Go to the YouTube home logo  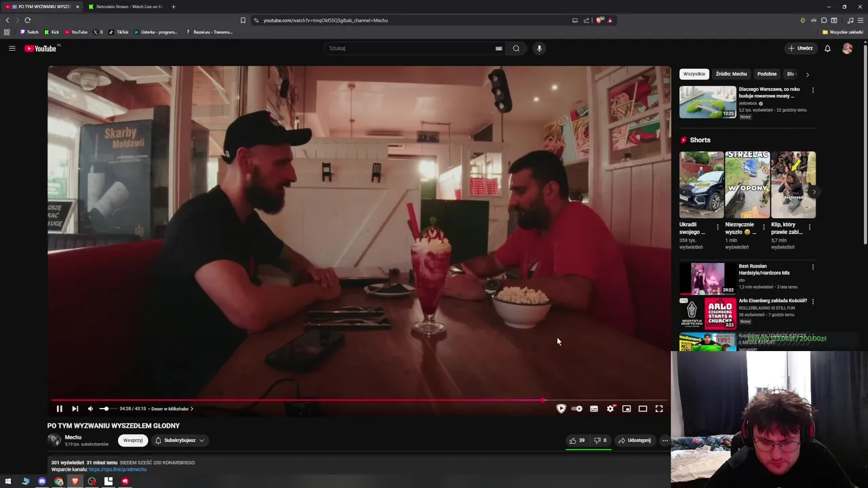click(41, 48)
